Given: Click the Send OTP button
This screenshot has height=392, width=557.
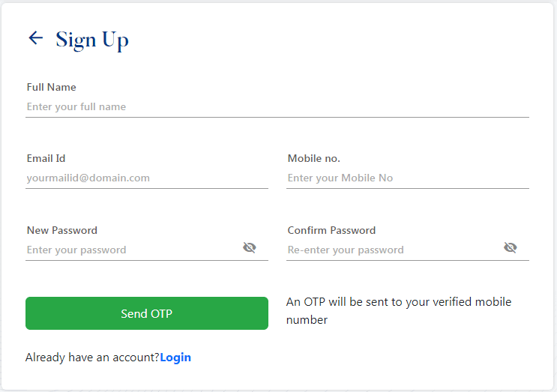Looking at the screenshot, I should point(146,313).
